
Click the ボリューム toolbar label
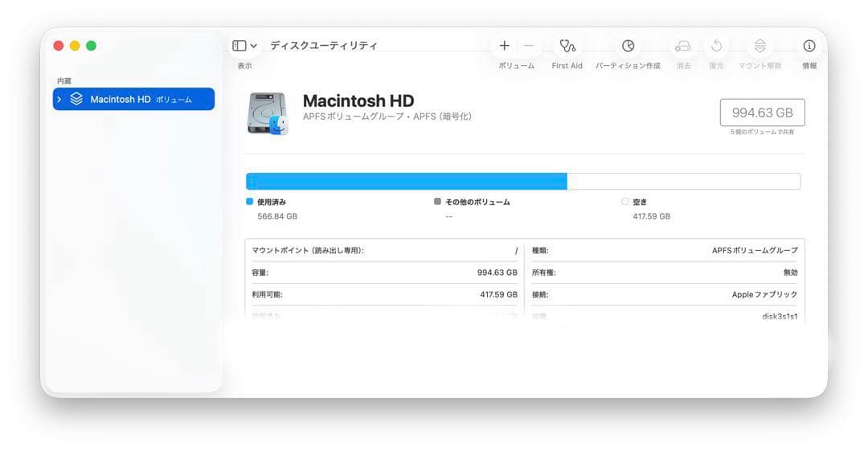(x=516, y=65)
